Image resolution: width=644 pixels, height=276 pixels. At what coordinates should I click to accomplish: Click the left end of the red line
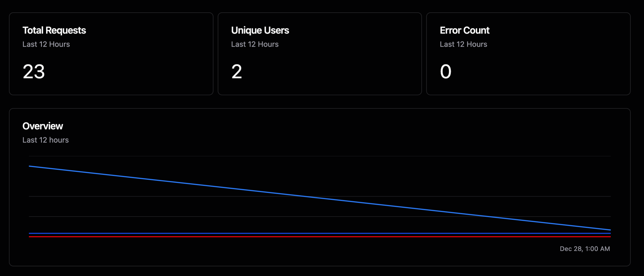(x=29, y=237)
